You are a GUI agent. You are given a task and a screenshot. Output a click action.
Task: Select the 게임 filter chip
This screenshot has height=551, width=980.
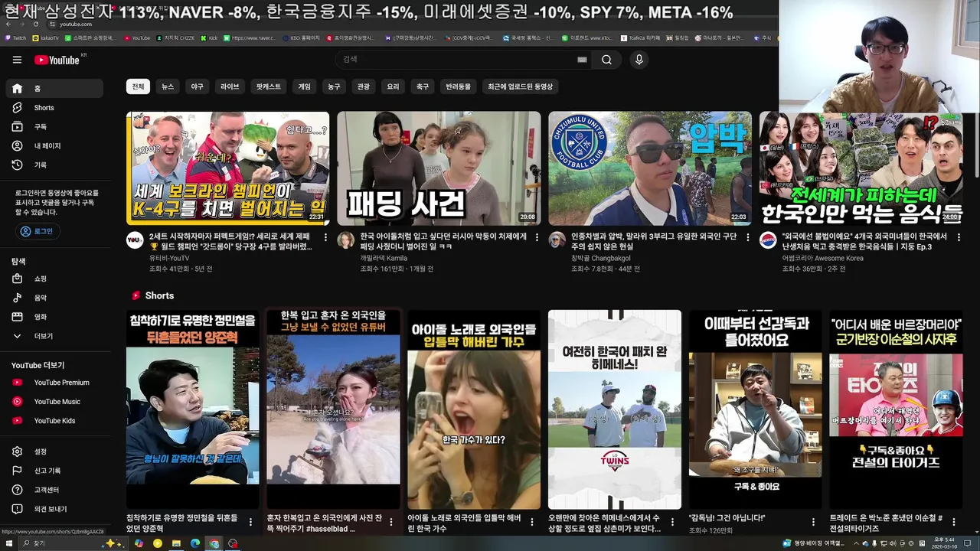305,86
